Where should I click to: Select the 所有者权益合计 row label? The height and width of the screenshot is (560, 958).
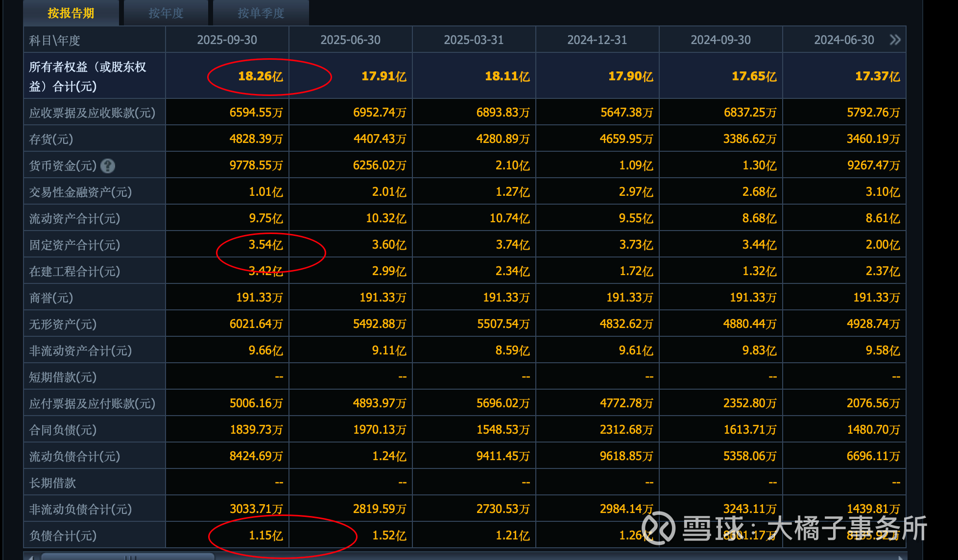[87, 76]
